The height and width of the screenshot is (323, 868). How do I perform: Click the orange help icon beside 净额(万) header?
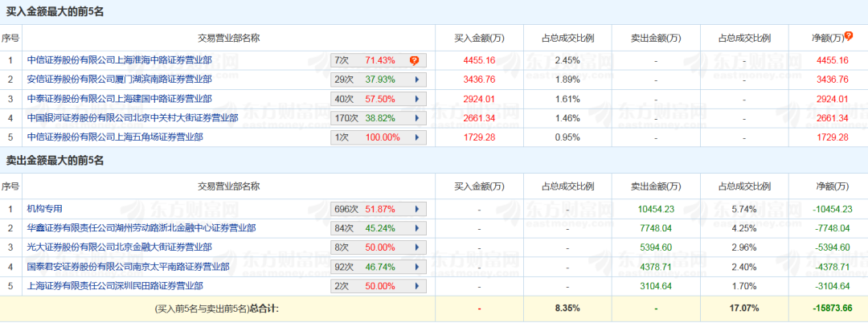[x=848, y=36]
